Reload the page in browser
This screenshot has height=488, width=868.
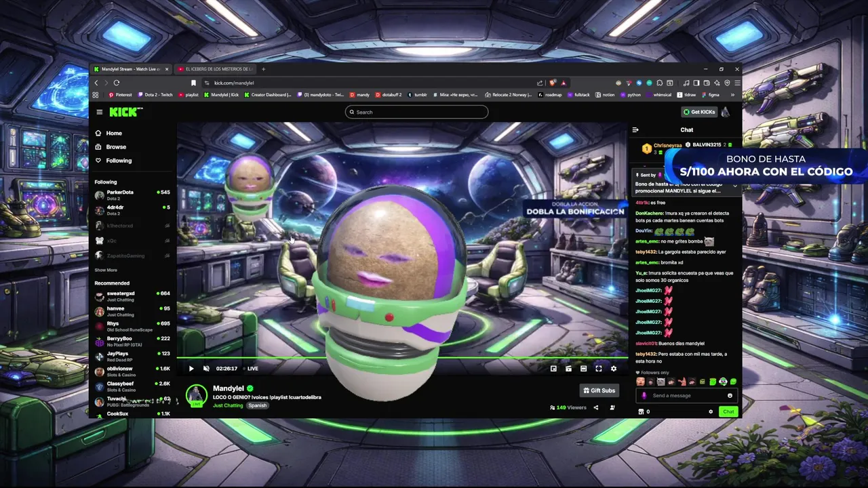click(116, 83)
